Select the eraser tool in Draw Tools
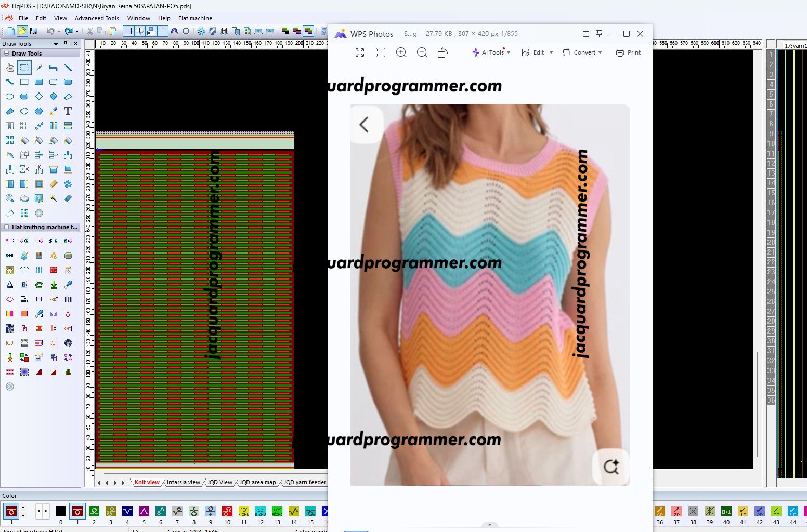Viewport: 807px width, 532px height. [x=68, y=198]
